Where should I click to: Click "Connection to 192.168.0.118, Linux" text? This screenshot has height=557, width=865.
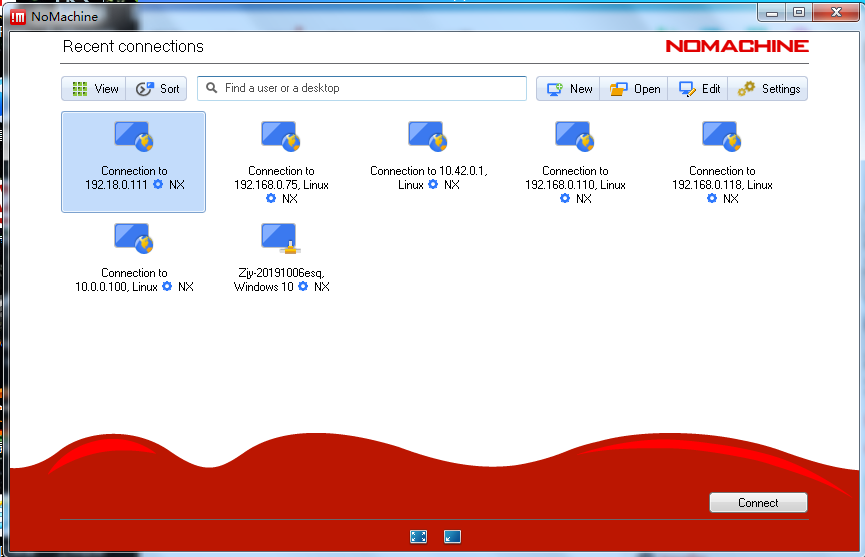(x=722, y=178)
